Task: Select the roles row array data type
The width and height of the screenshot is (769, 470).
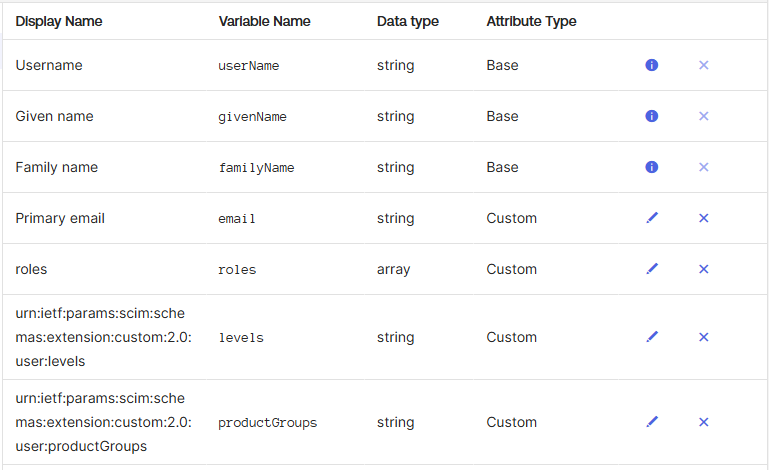Action: click(393, 269)
